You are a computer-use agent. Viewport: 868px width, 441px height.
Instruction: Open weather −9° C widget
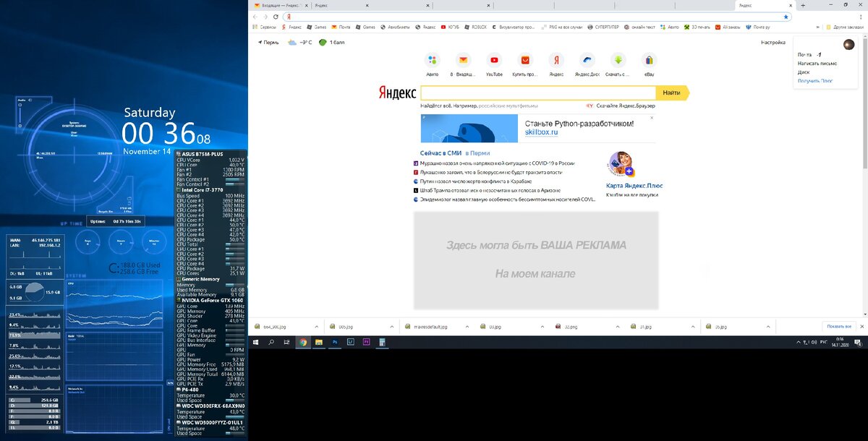299,43
